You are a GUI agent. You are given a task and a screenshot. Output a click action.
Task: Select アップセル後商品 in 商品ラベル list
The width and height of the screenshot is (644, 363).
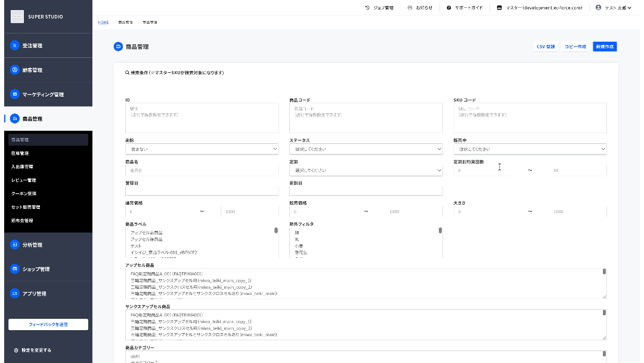click(147, 239)
